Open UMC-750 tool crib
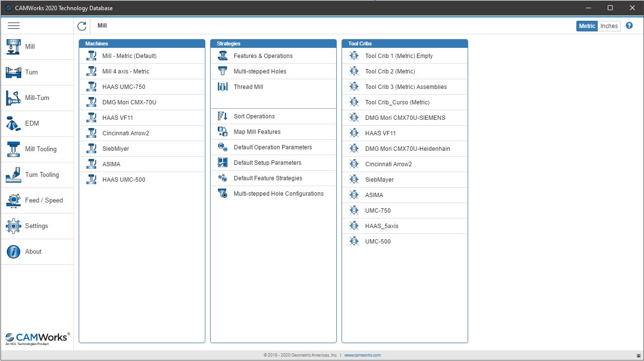The image size is (644, 361). click(405, 211)
